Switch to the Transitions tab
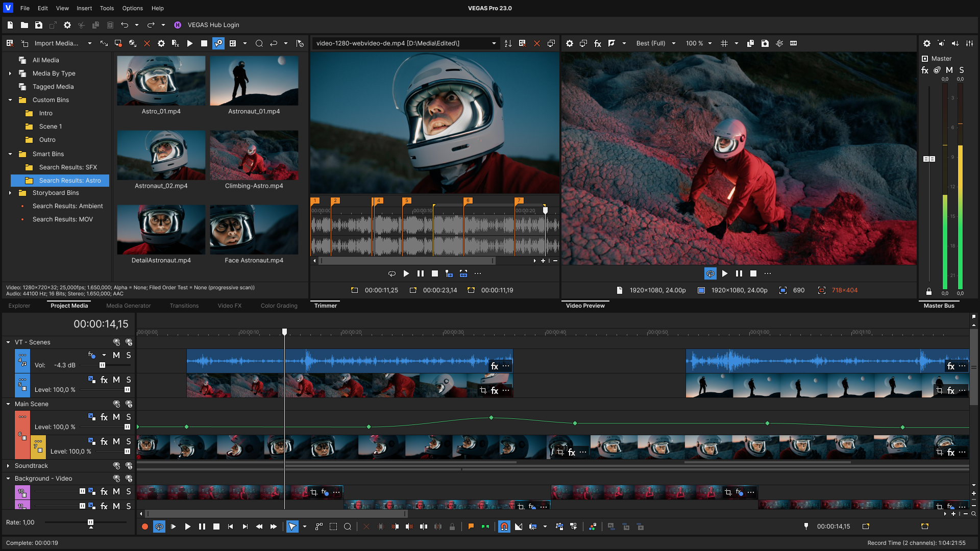980x551 pixels. 184,306
